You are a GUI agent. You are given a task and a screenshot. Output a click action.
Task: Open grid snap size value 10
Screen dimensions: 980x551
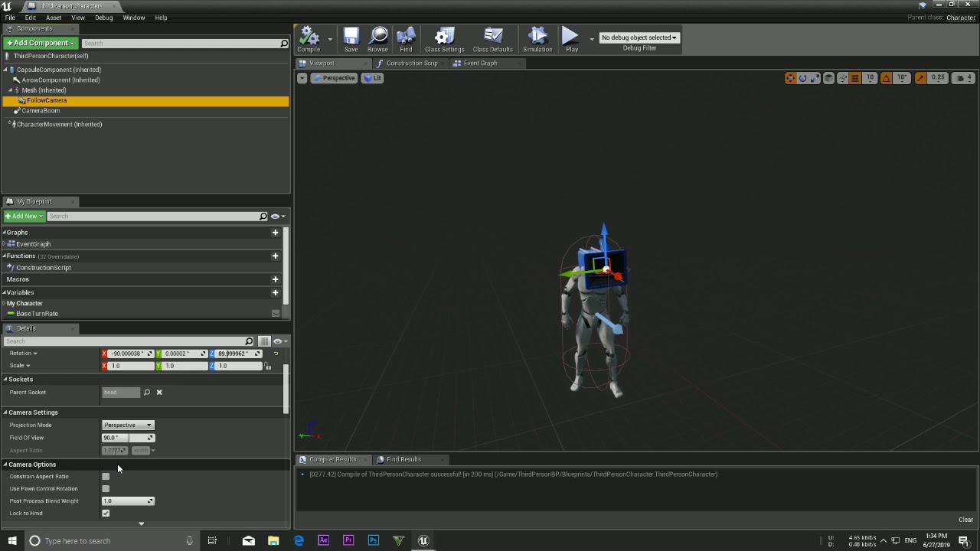870,78
